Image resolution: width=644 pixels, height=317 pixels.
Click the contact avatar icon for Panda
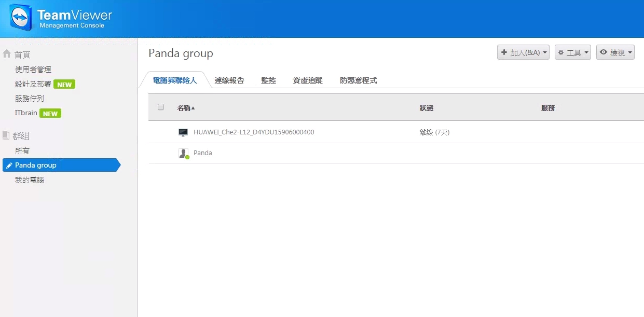(183, 152)
